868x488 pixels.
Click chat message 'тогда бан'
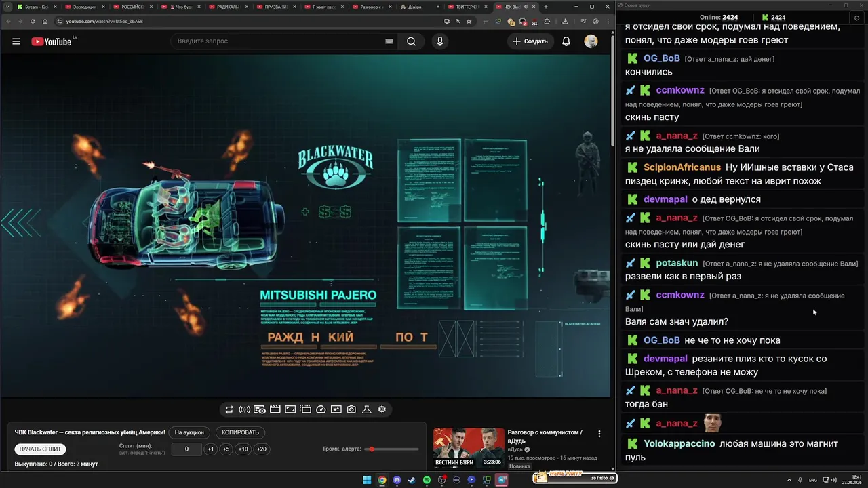pos(646,404)
